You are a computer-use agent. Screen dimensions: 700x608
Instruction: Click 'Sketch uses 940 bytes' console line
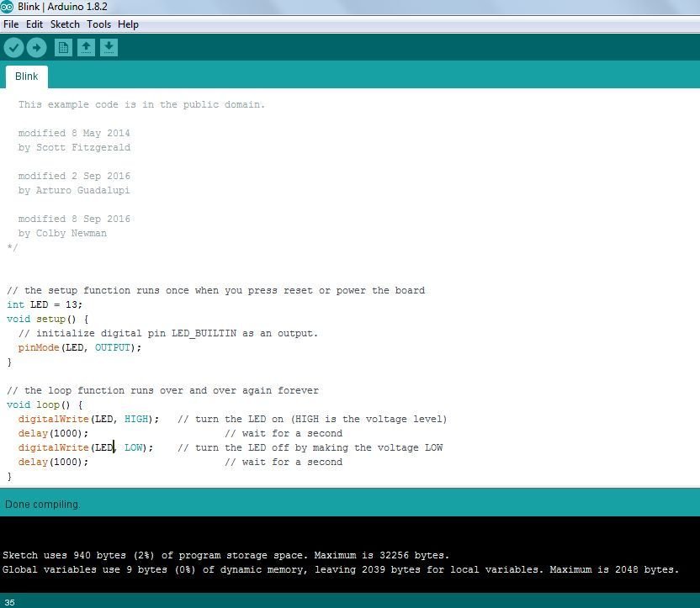(x=225, y=555)
